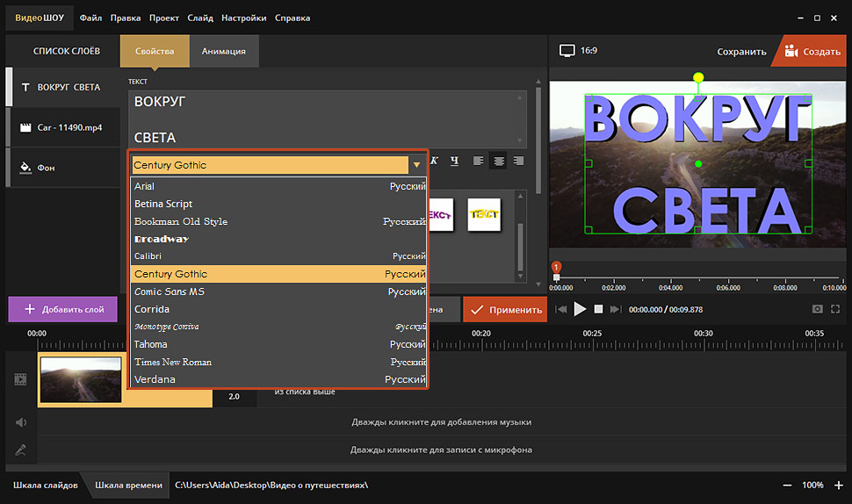Viewport: 852px width, 504px height.
Task: Click the text style presets scrollbar
Action: (521, 247)
